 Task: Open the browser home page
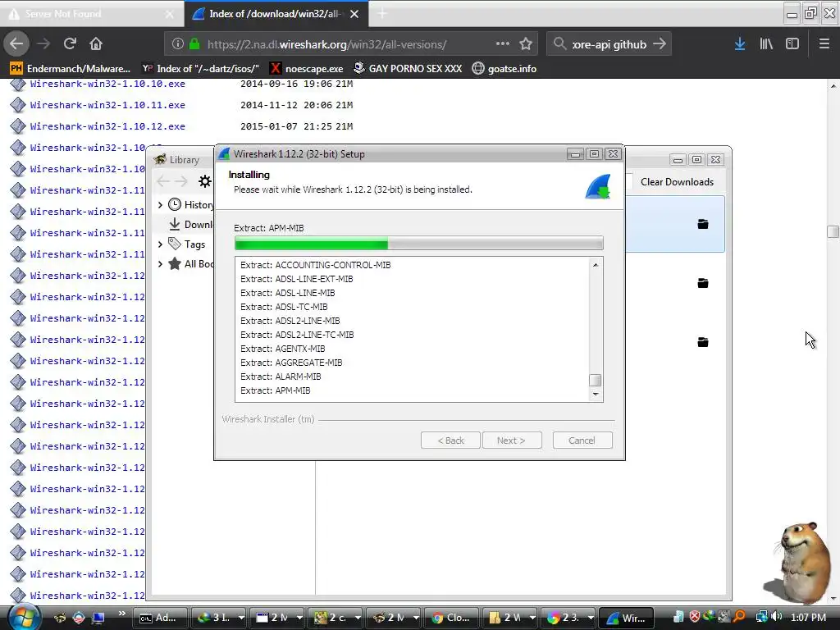(x=96, y=43)
